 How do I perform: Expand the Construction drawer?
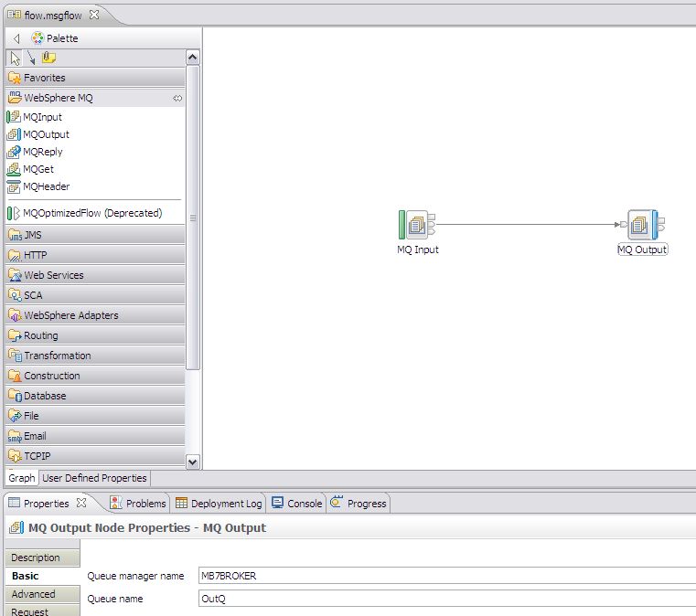pos(95,376)
